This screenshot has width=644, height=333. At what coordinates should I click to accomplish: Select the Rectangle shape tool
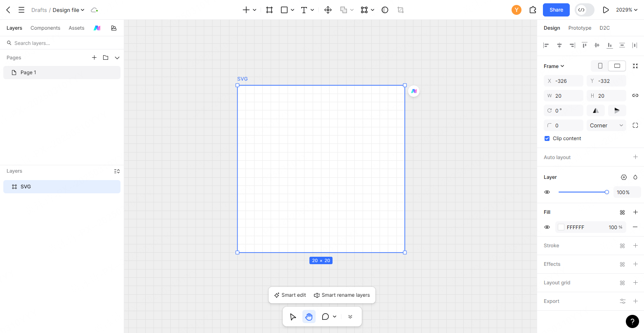[x=284, y=10]
